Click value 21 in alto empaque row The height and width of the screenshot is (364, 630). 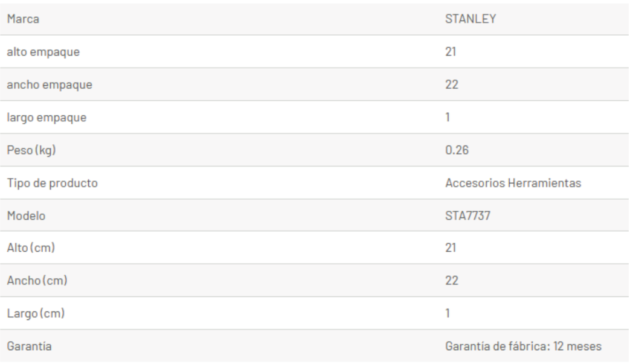(450, 52)
